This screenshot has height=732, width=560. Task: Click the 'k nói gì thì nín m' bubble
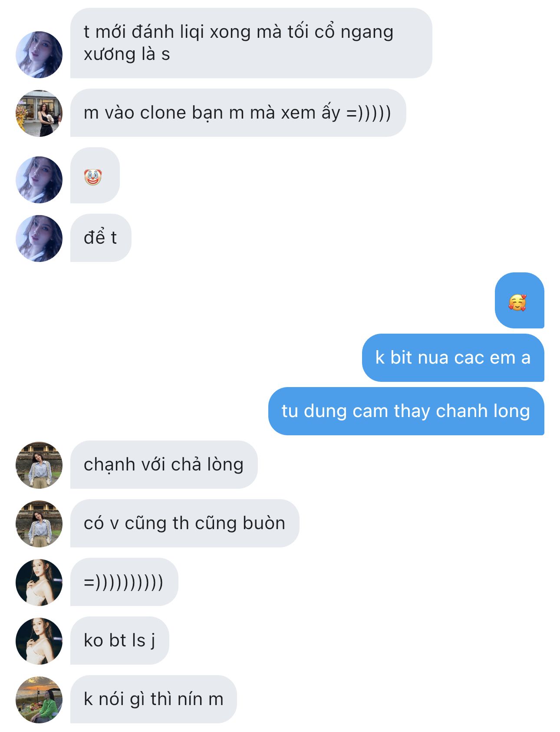click(x=153, y=699)
